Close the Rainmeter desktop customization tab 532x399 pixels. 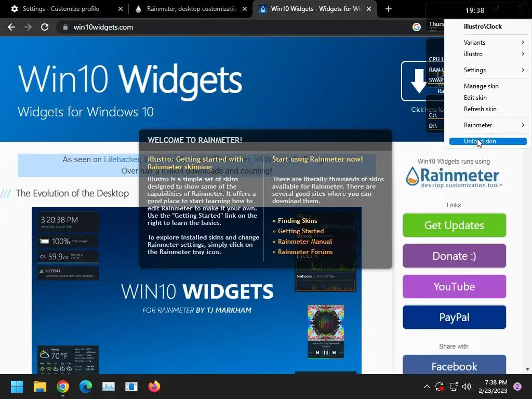coord(245,9)
